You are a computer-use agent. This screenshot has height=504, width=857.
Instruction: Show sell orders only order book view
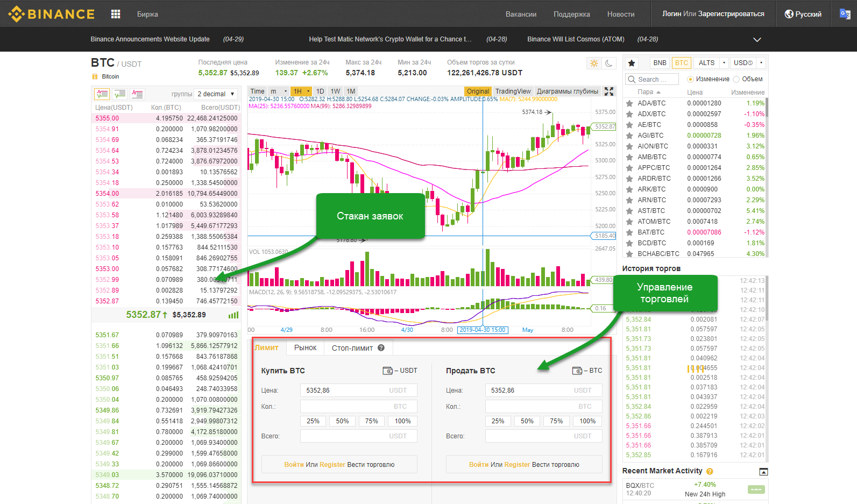[x=137, y=94]
